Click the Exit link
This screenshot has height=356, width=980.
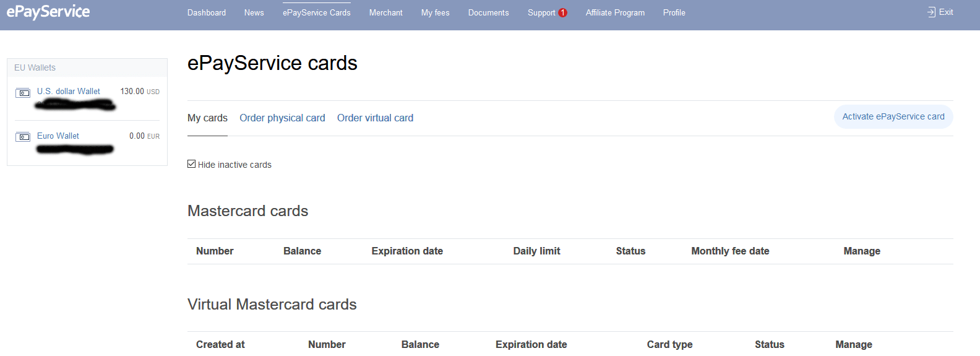946,12
